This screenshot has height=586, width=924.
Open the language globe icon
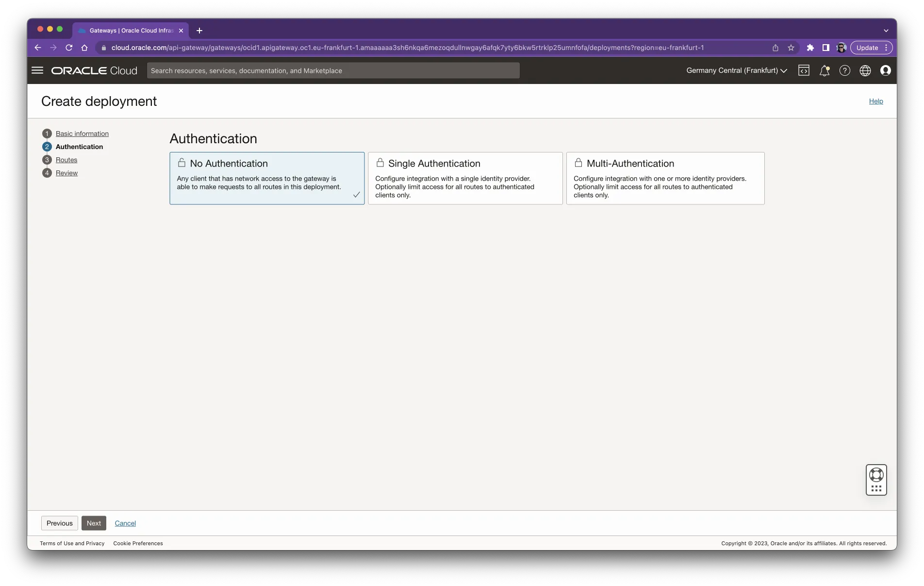(x=865, y=70)
